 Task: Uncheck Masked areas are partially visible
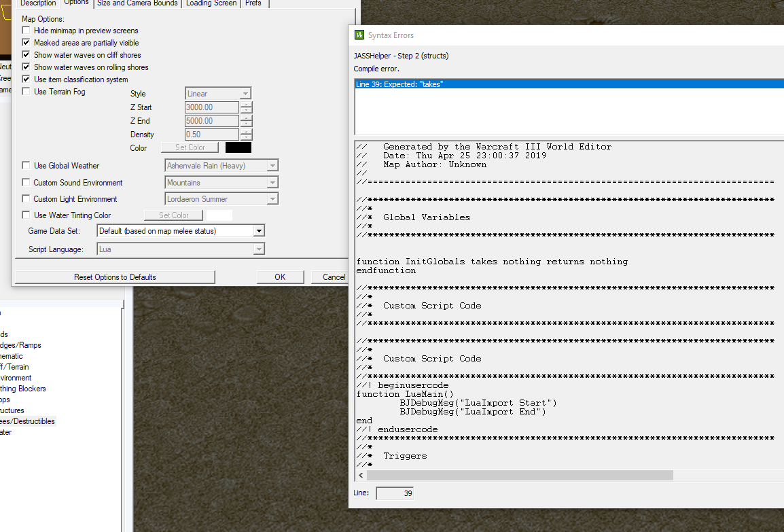[x=26, y=43]
